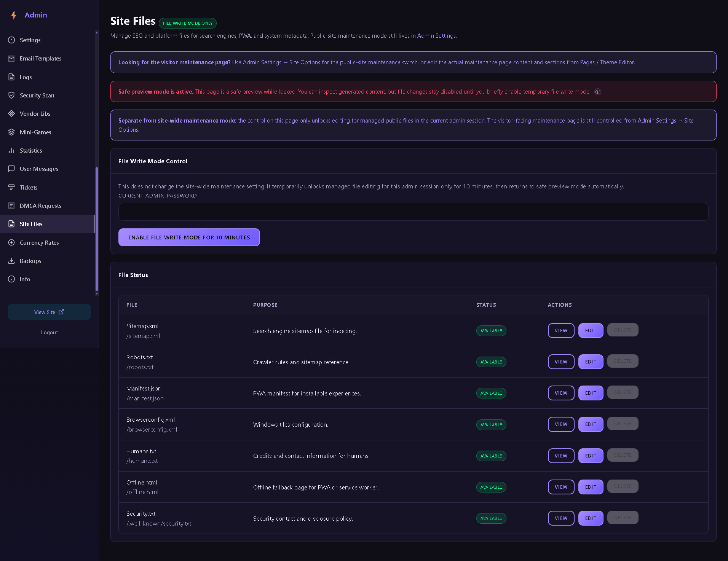Open the Logs menu item
This screenshot has height=561, width=728.
pyautogui.click(x=47, y=77)
